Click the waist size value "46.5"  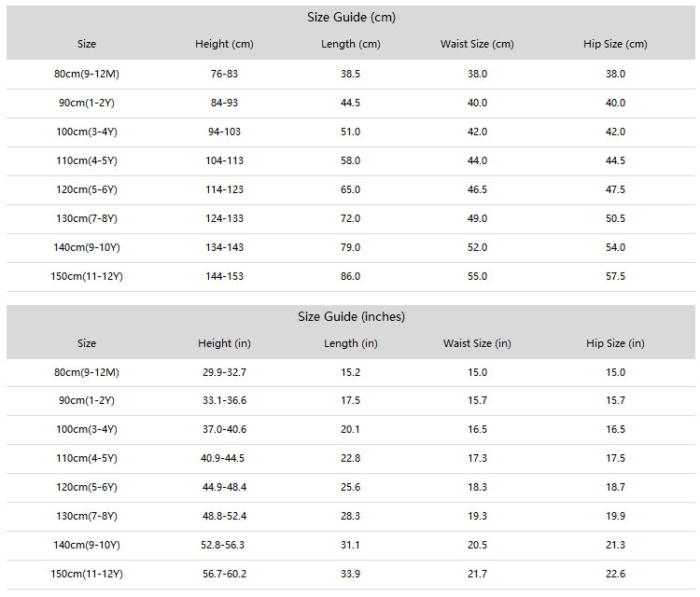[x=477, y=189]
